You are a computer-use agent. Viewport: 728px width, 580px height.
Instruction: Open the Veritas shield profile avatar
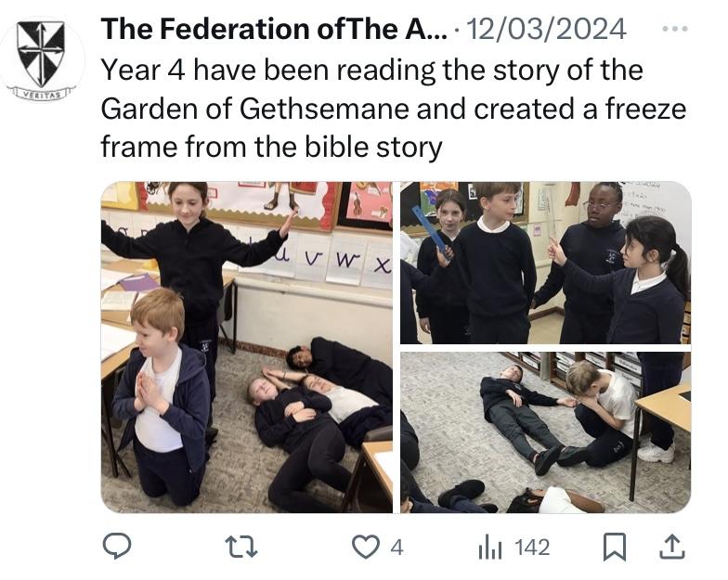click(41, 58)
